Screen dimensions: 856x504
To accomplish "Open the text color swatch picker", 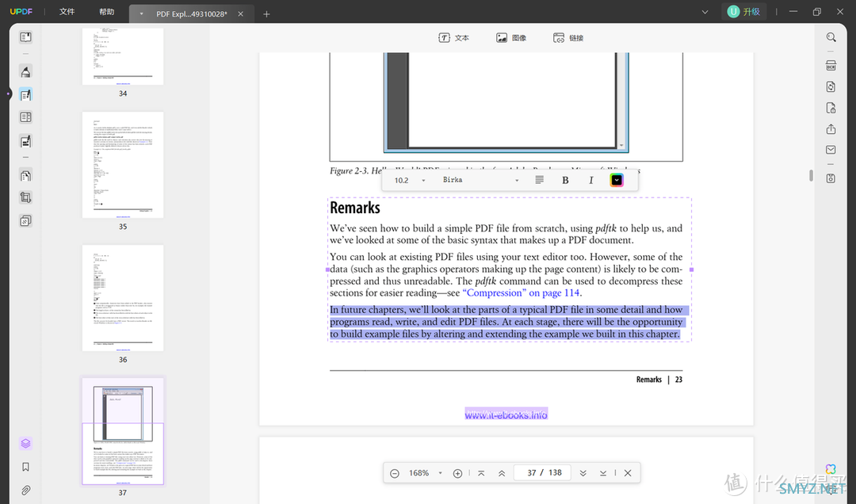I will 616,180.
